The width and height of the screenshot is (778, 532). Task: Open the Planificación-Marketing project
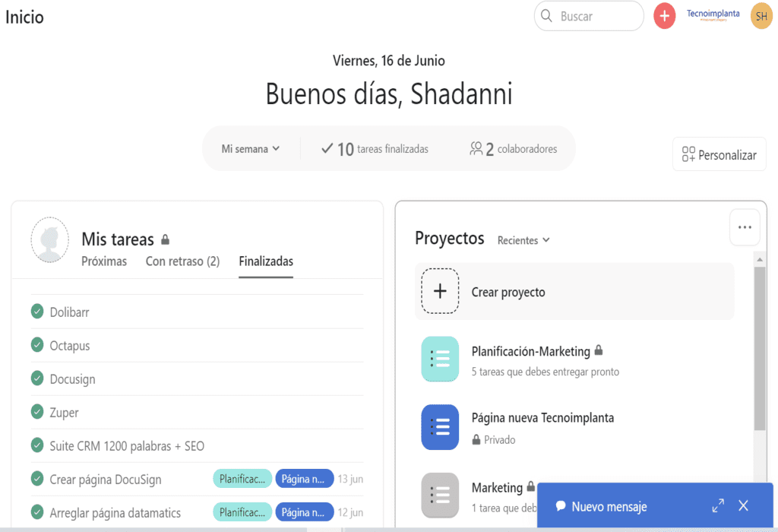click(x=531, y=351)
